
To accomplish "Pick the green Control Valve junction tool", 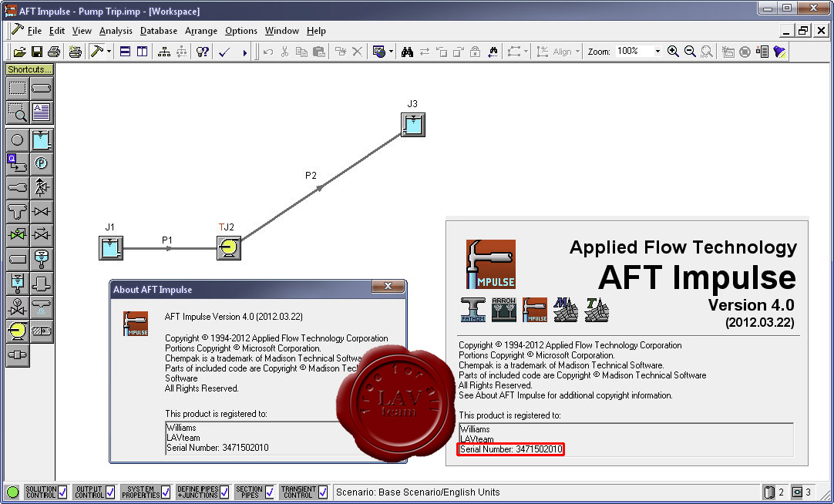I will pyautogui.click(x=18, y=235).
